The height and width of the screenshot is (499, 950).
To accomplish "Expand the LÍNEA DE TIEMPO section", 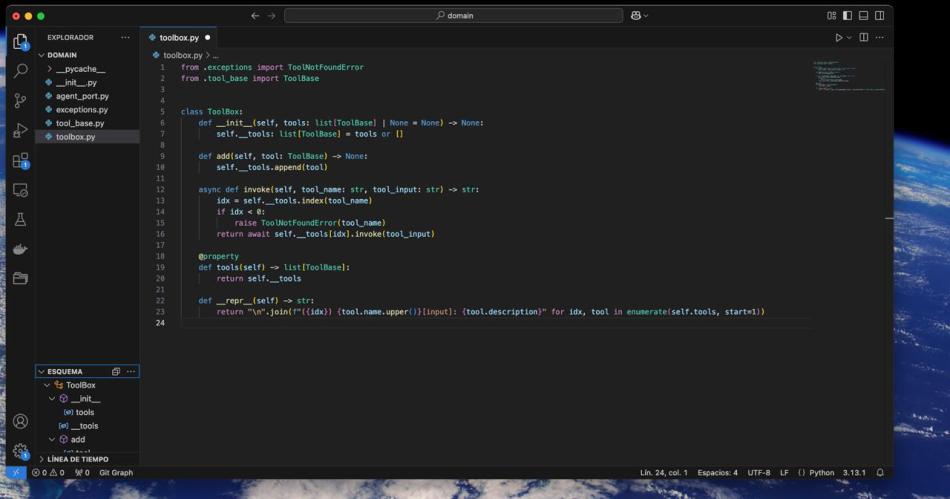I will (x=78, y=459).
